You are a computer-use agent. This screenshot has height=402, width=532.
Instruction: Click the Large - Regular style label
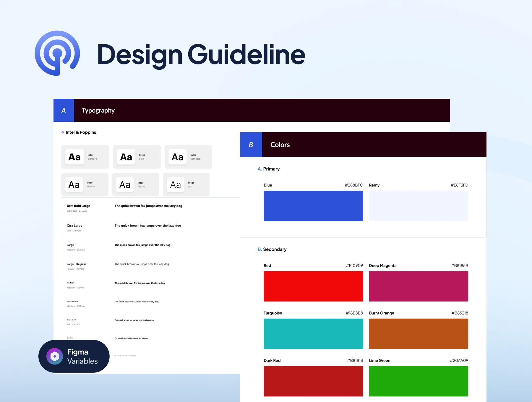pos(76,264)
